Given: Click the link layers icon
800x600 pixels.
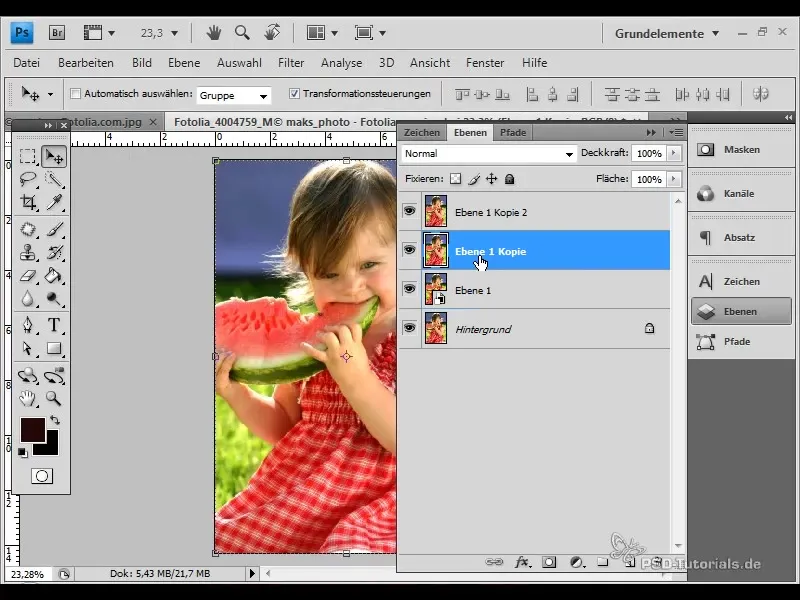Looking at the screenshot, I should click(493, 562).
